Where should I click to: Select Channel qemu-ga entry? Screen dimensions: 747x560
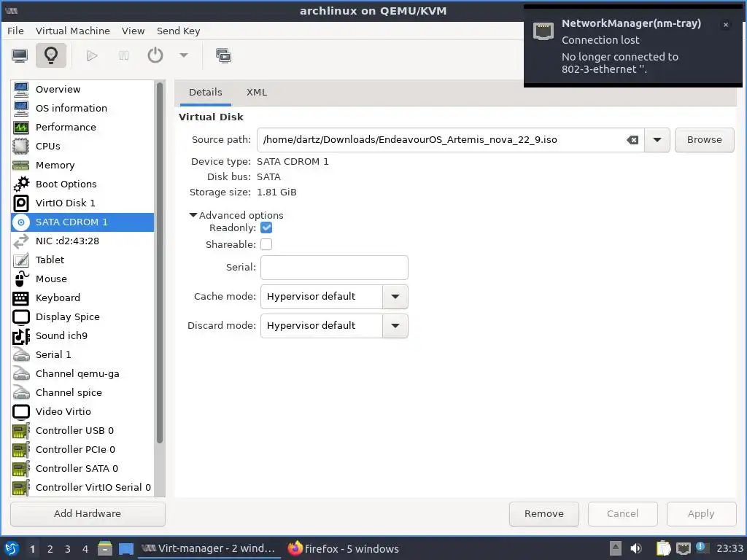(82, 374)
